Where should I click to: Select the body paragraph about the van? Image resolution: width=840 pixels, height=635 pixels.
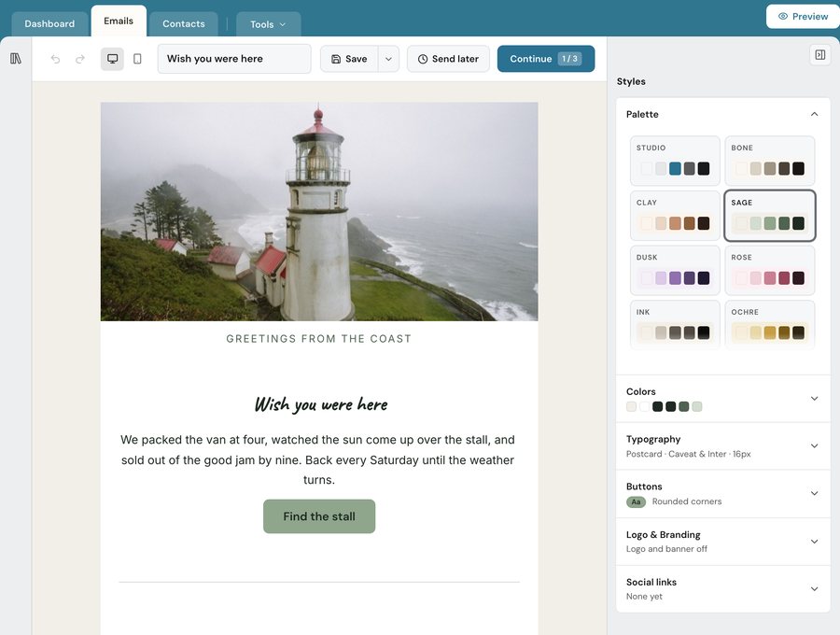click(x=317, y=459)
